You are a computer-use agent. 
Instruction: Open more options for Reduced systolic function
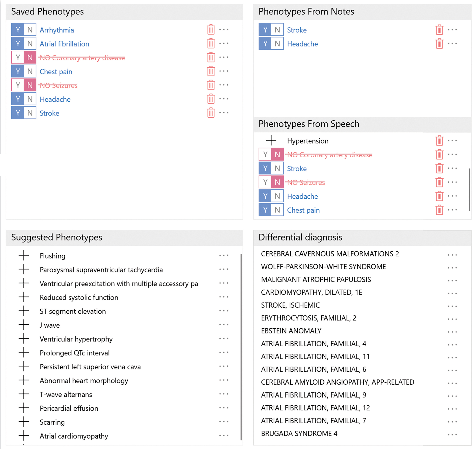(x=224, y=297)
